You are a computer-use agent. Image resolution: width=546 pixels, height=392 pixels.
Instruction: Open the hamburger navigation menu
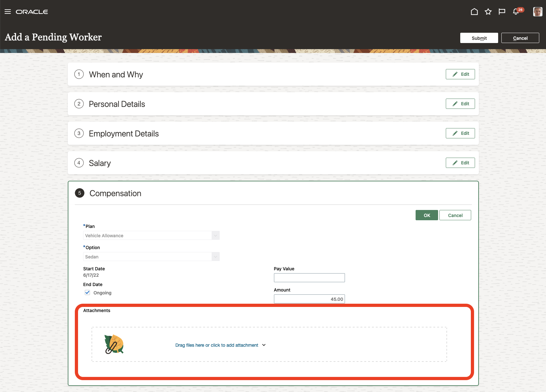coord(8,12)
